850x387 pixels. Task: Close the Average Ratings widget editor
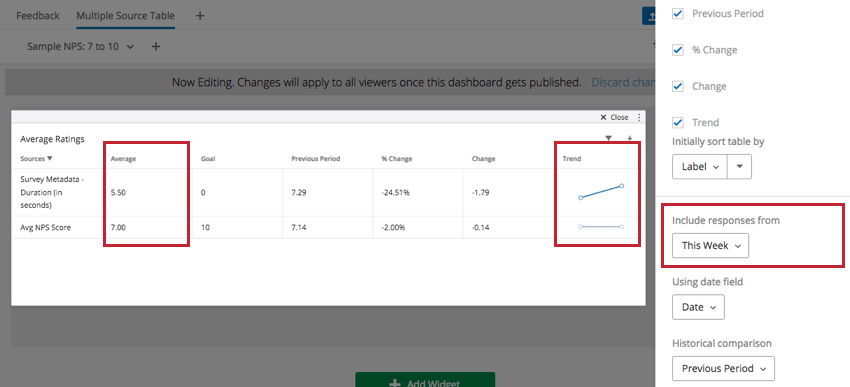coord(614,117)
